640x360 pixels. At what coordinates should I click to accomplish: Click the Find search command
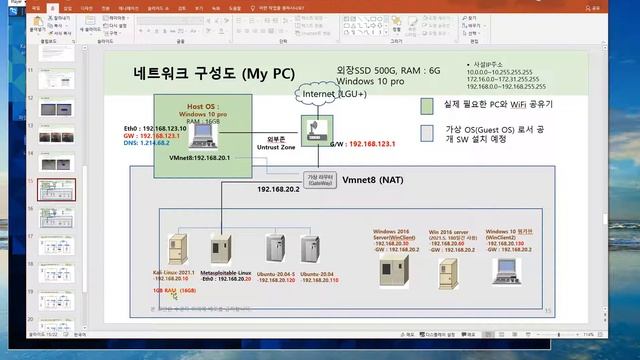[469, 18]
